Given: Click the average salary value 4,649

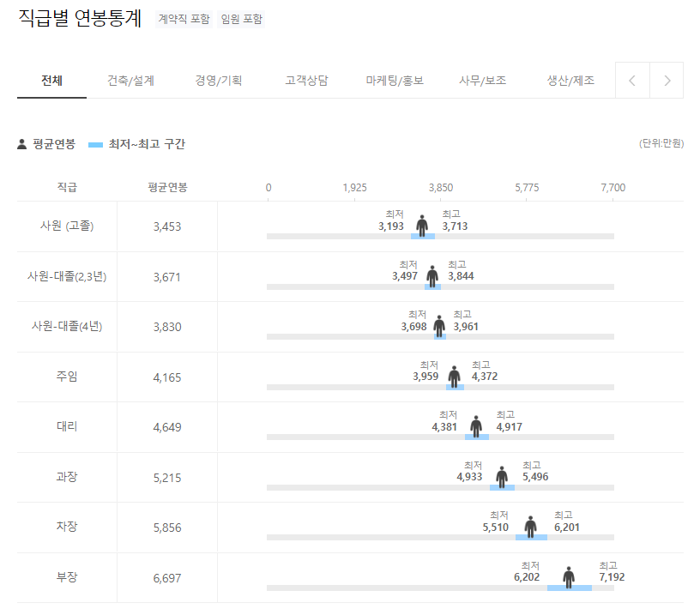Looking at the screenshot, I should (x=167, y=428).
